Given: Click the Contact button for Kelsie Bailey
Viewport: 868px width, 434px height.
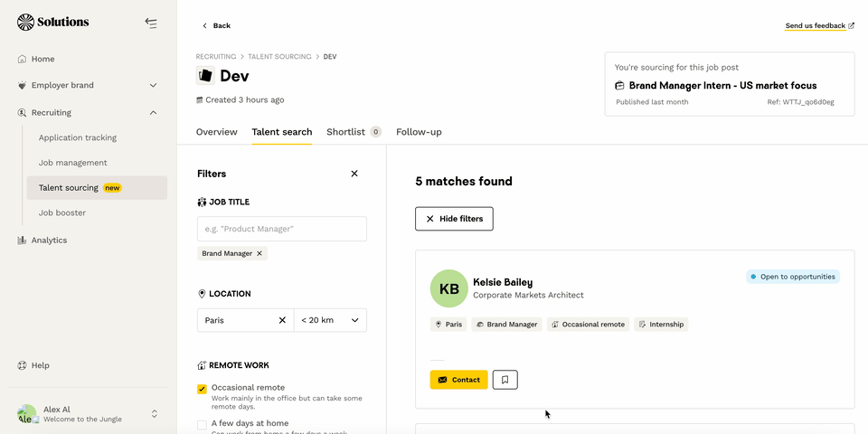Looking at the screenshot, I should 458,380.
